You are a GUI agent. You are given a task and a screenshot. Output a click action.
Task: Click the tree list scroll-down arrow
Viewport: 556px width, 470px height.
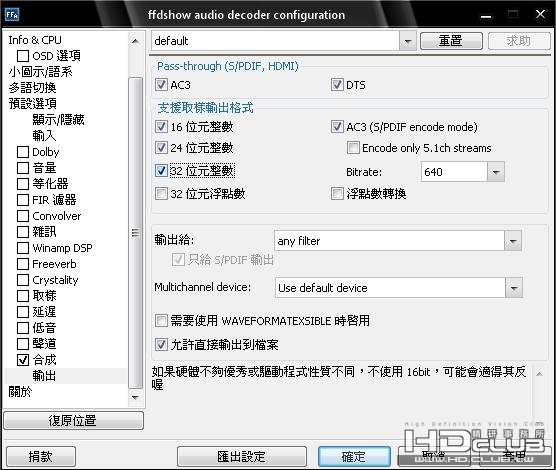coord(135,398)
